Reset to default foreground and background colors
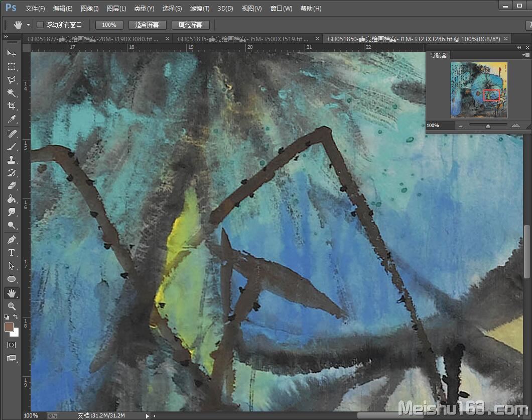Viewport: 532px width, 420px height. 7,317
